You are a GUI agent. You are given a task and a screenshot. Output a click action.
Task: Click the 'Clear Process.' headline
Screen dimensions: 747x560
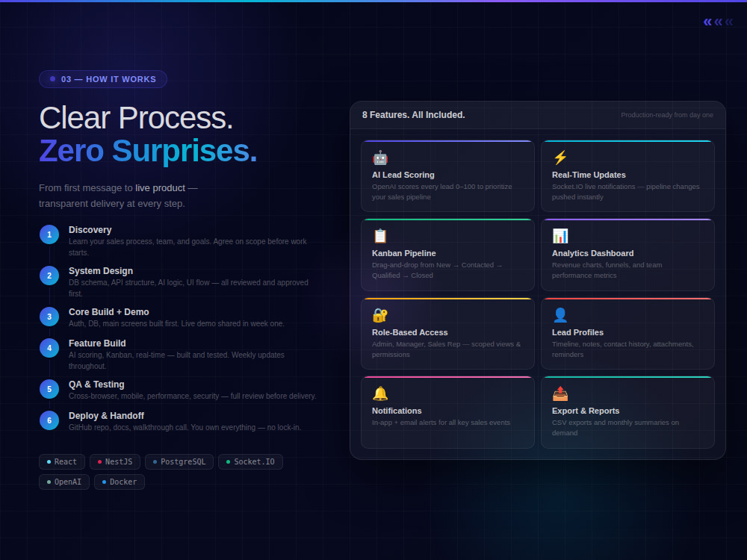(136, 118)
